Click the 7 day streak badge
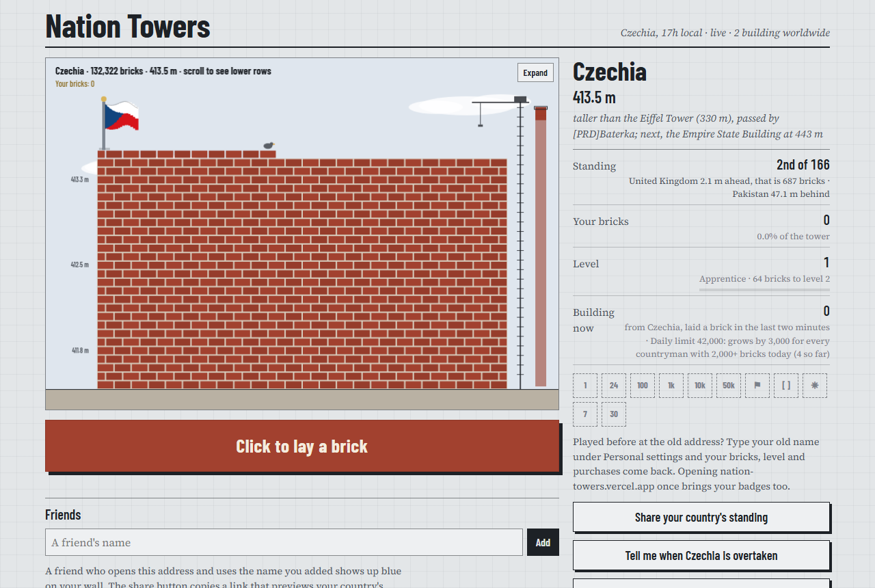 pos(585,414)
